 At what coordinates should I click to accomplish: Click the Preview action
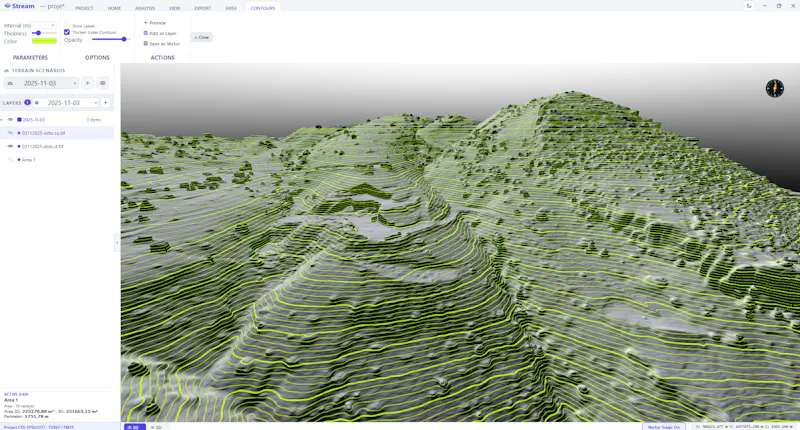coord(155,22)
